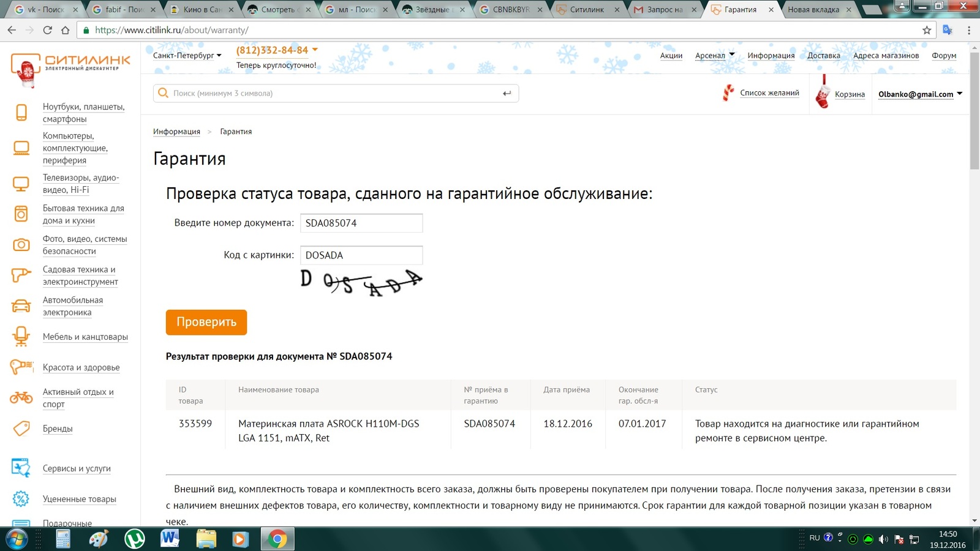This screenshot has width=980, height=551.
Task: Click the camera icon beside Фото, видео
Action: 21,245
